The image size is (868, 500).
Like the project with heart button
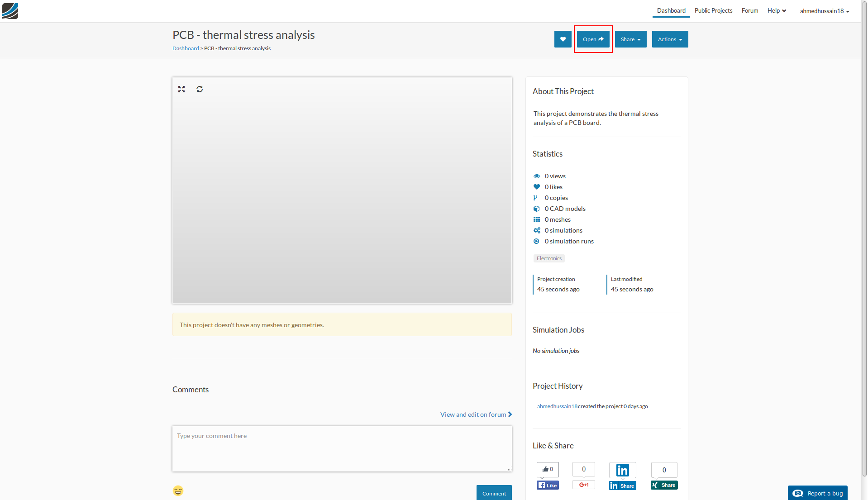563,39
